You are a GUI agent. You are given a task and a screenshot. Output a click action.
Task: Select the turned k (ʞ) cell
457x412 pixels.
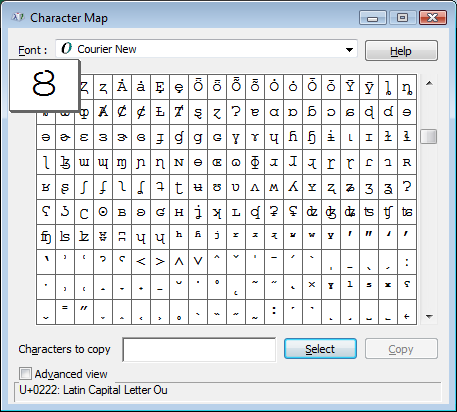click(217, 212)
